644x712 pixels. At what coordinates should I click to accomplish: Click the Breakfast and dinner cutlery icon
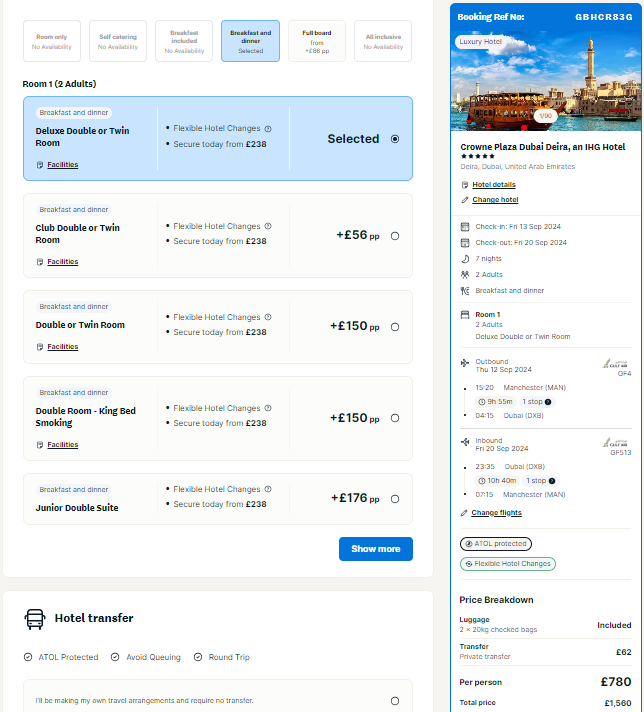[x=465, y=291]
